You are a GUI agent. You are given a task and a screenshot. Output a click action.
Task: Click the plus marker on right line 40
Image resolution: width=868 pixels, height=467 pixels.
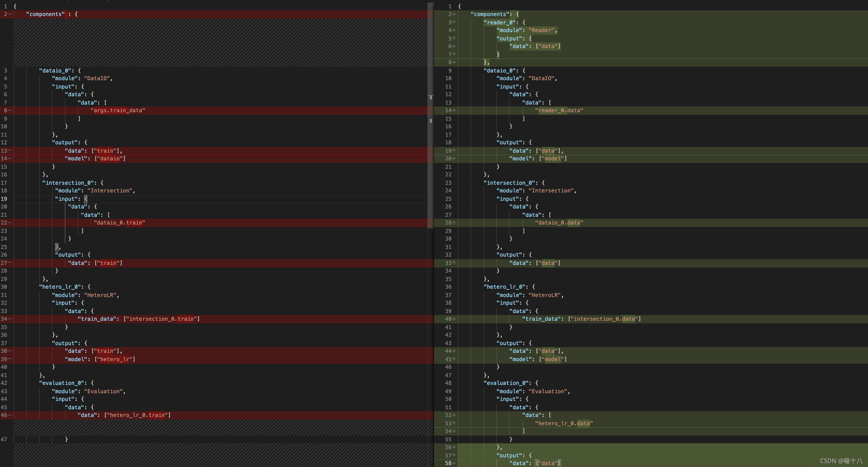(454, 319)
